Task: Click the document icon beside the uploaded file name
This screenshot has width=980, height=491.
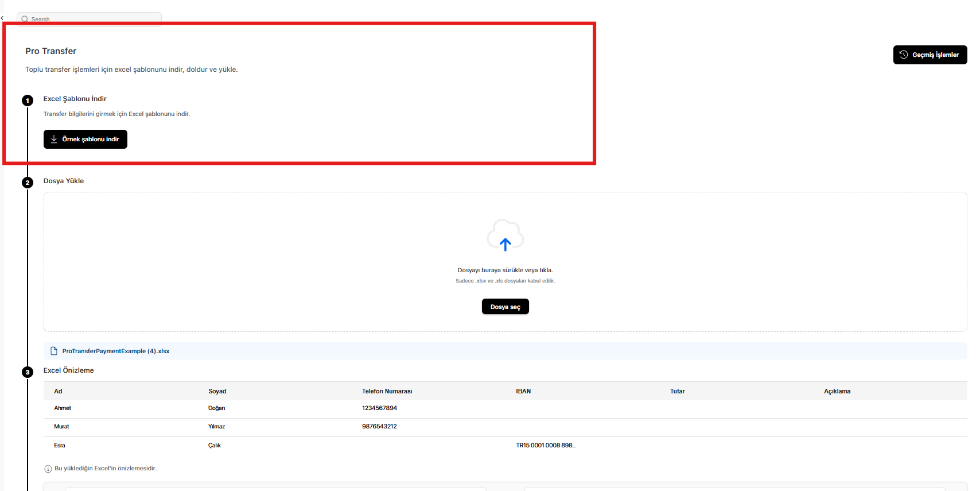Action: 54,351
